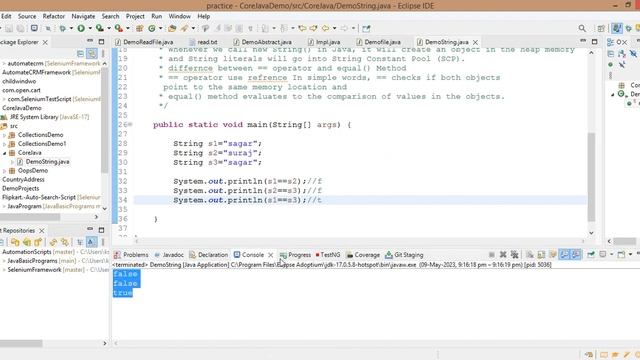Open the Project menu

tap(135, 16)
